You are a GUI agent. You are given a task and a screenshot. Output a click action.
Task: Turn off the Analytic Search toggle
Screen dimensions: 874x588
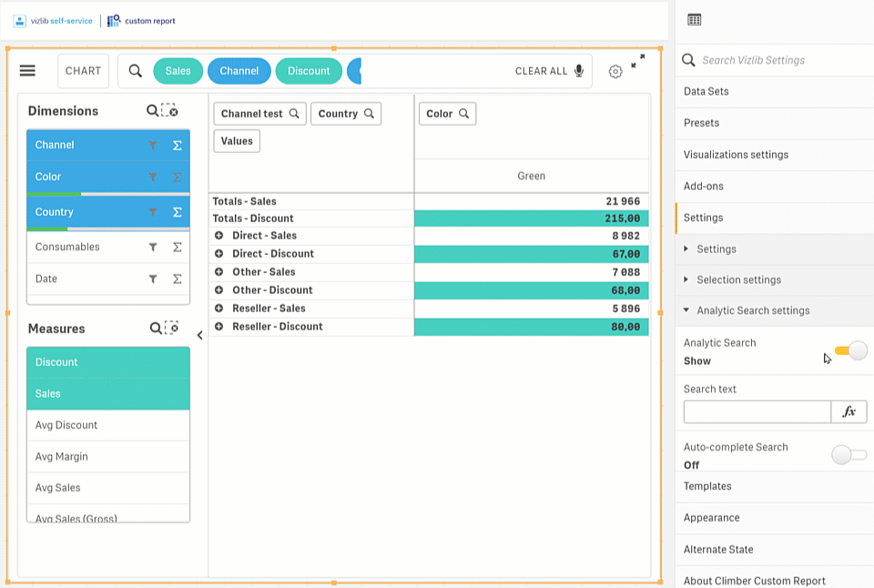(x=851, y=350)
